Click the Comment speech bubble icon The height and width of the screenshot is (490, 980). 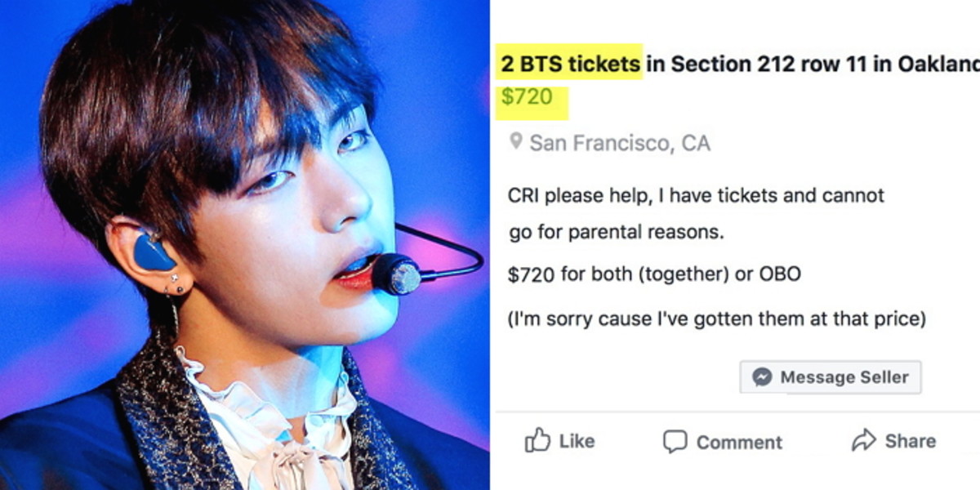pos(675,441)
